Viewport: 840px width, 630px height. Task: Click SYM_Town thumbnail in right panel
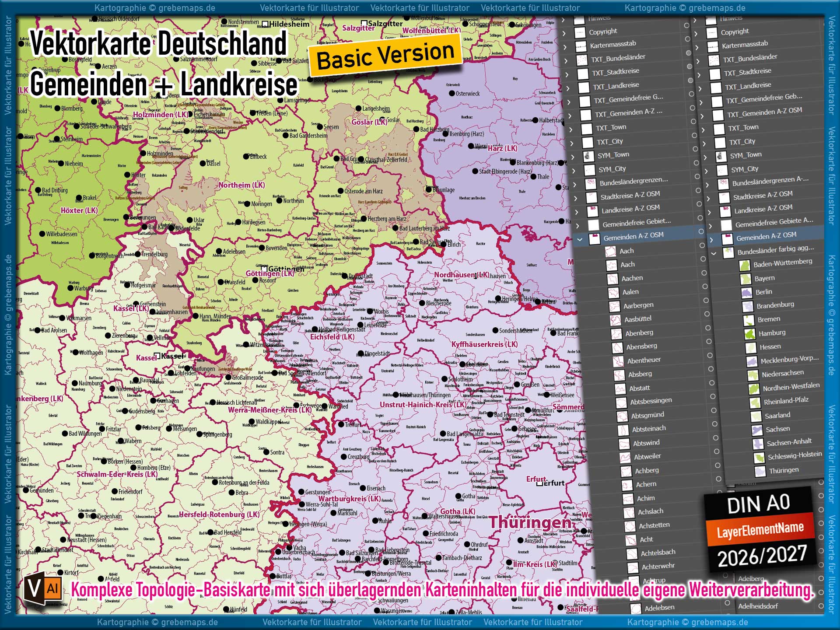(721, 156)
